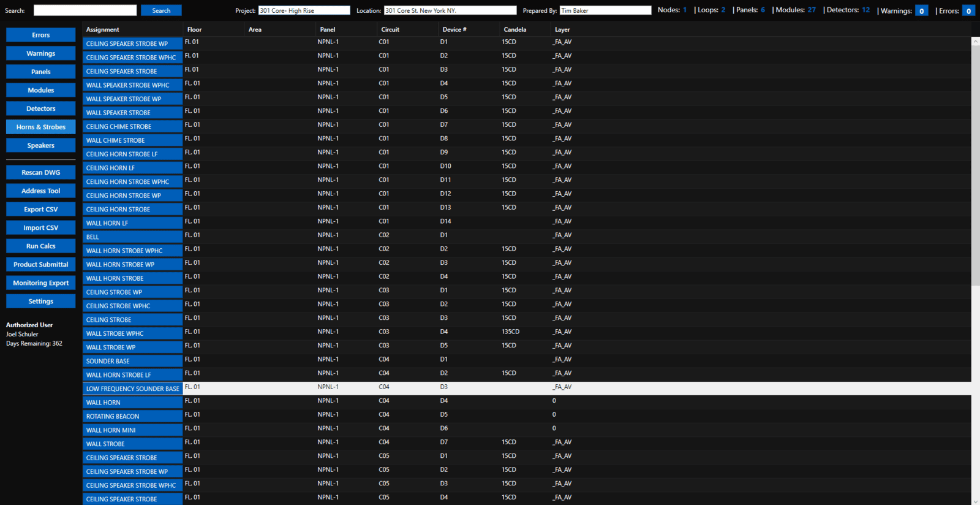
Task: Click the Search button
Action: point(161,10)
